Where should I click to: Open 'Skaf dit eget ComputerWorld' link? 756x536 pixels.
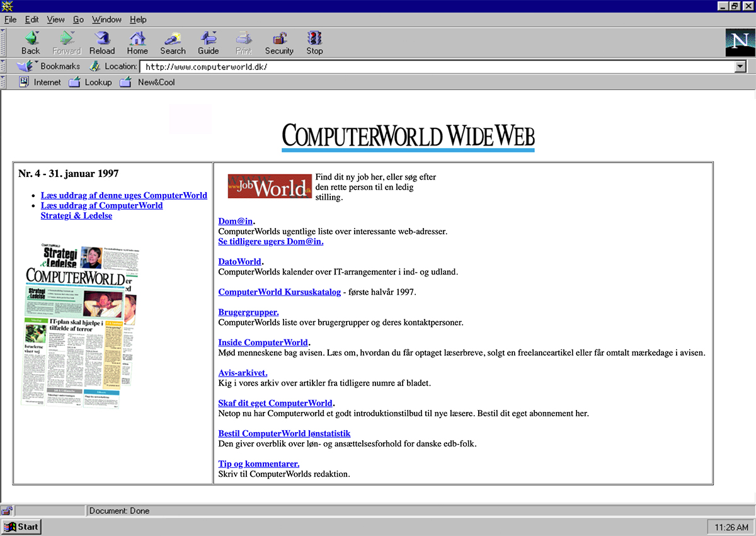pos(275,402)
